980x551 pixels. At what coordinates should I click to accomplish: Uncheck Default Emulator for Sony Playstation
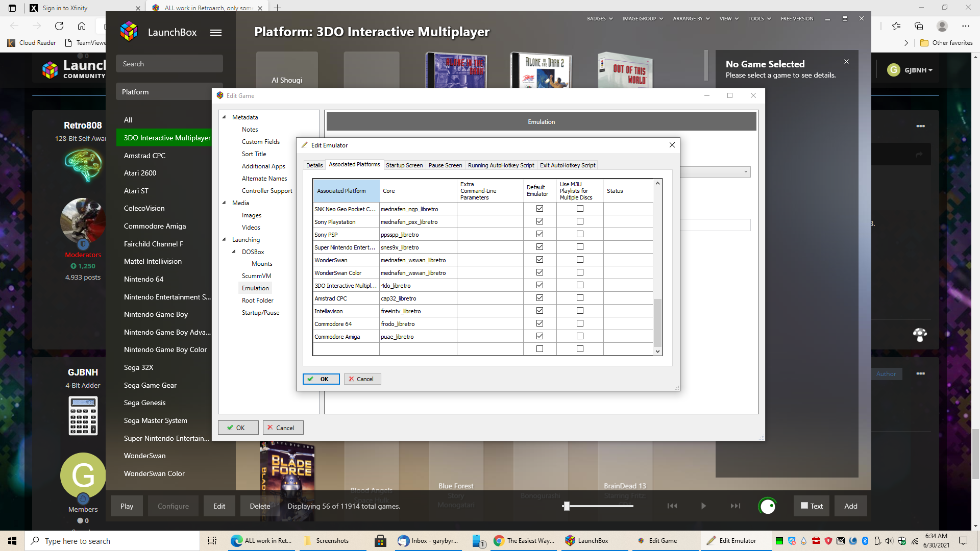(x=540, y=221)
